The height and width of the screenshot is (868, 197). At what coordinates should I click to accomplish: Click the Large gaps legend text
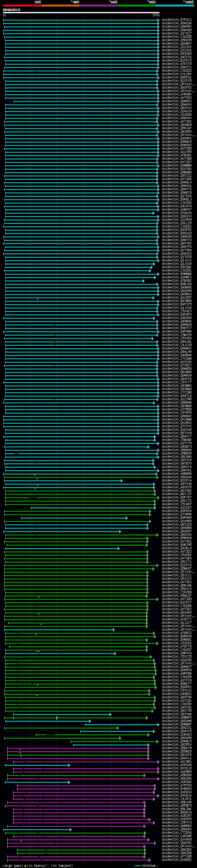[38, 866]
